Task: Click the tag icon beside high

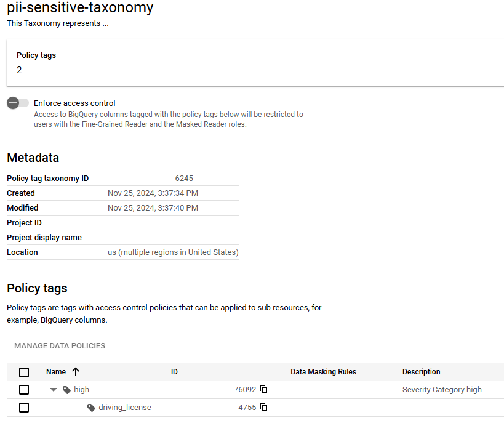Action: point(66,389)
